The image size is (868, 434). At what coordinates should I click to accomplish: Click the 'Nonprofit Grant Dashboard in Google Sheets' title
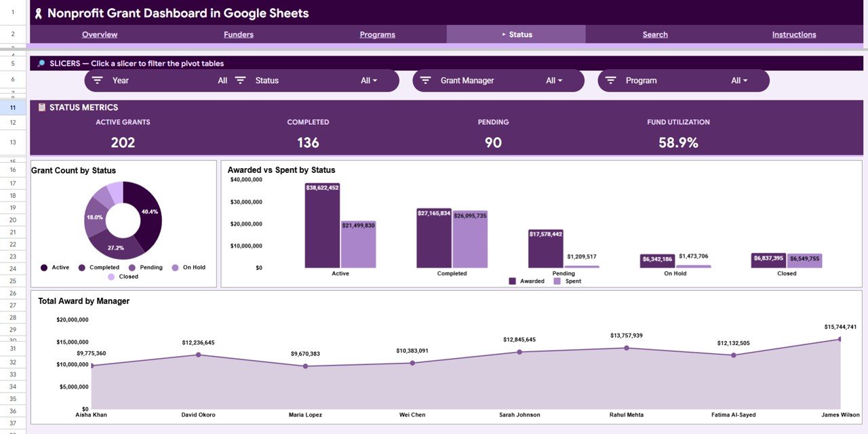coord(178,13)
